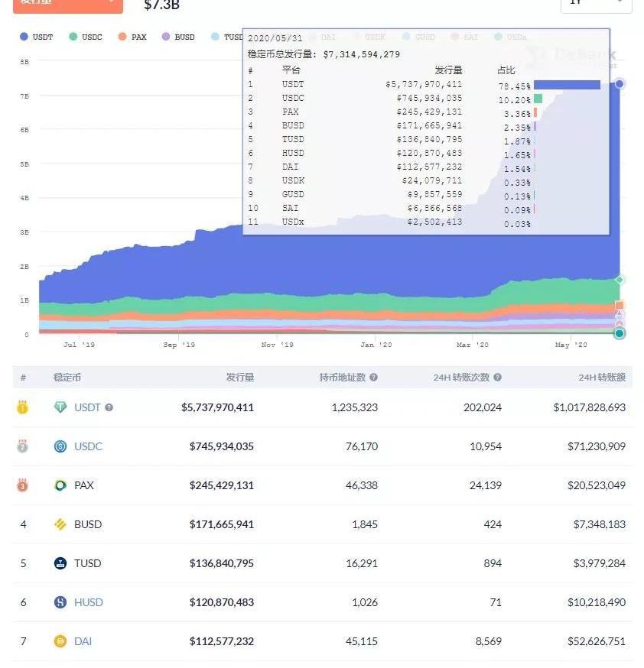Open the time range dropdown at top right
The width and height of the screenshot is (644, 668).
(x=596, y=4)
